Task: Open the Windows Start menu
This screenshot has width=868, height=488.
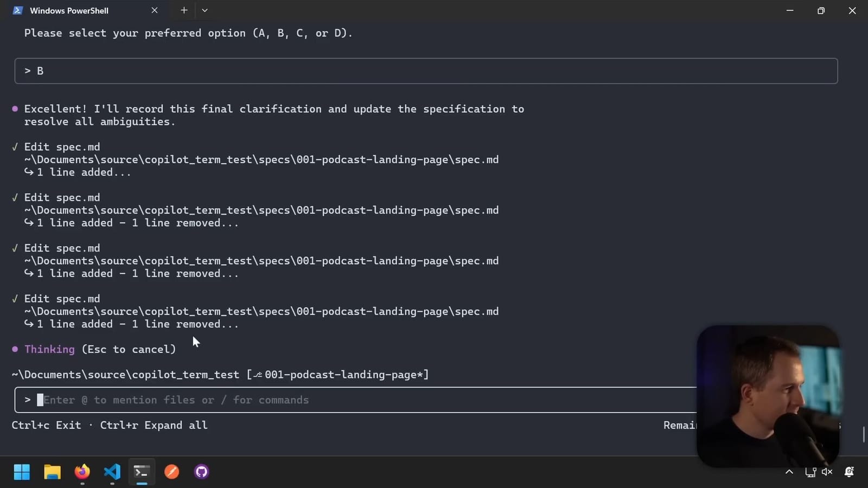Action: point(22,472)
